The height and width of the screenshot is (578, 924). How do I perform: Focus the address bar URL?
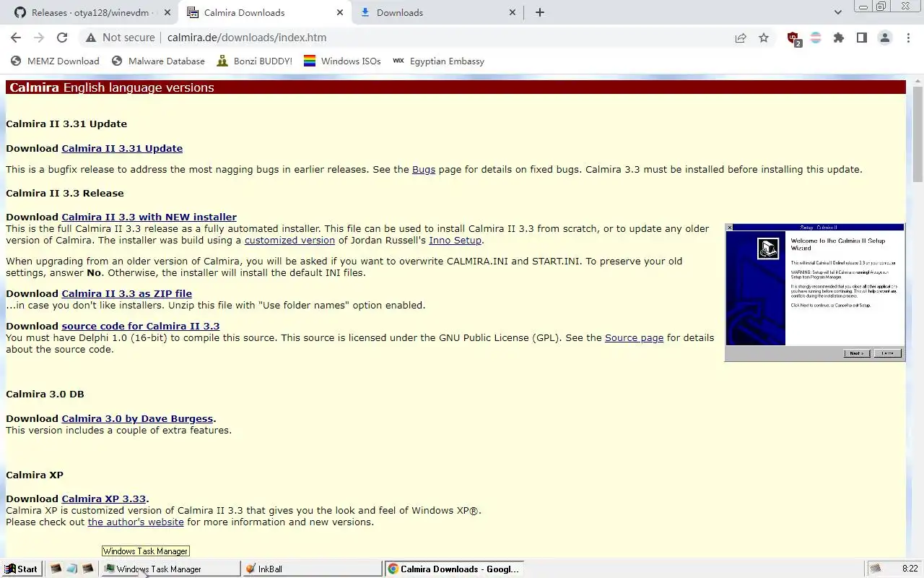point(247,38)
